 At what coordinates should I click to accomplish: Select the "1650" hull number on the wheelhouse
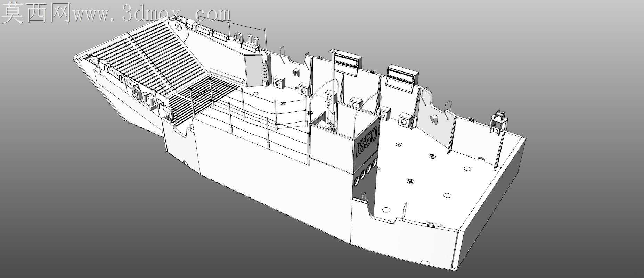coord(367,142)
